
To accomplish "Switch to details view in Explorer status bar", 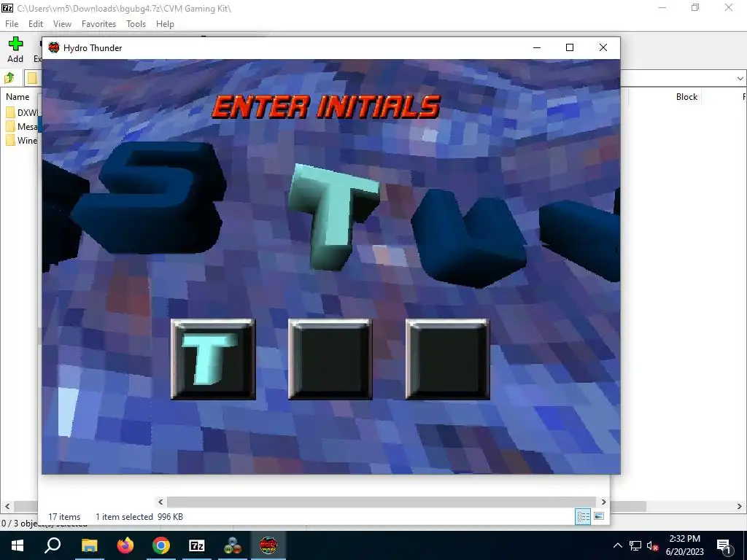I will tap(583, 516).
